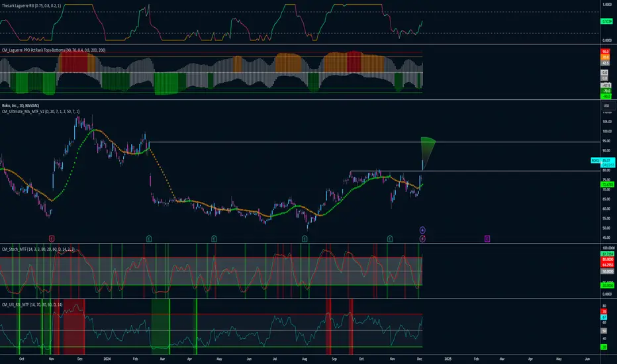The width and height of the screenshot is (617, 364).
Task: Click the Jun label at the time axis end
Action: (587, 359)
